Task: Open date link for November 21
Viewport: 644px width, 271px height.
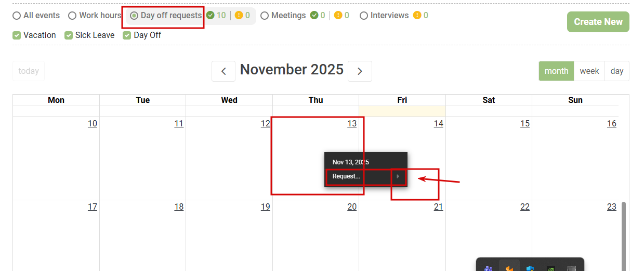Action: tap(438, 207)
